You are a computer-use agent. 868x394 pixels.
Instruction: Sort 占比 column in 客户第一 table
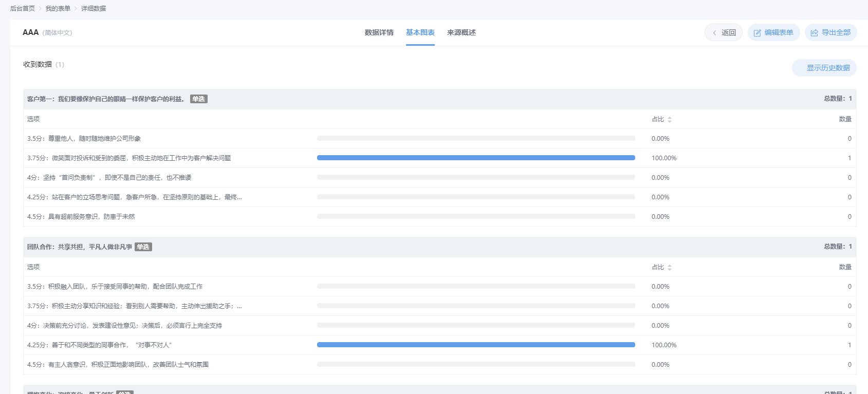click(x=669, y=120)
